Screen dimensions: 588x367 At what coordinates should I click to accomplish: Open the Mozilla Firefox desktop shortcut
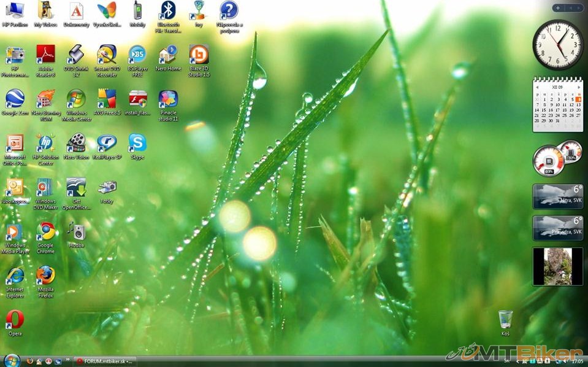click(x=45, y=276)
